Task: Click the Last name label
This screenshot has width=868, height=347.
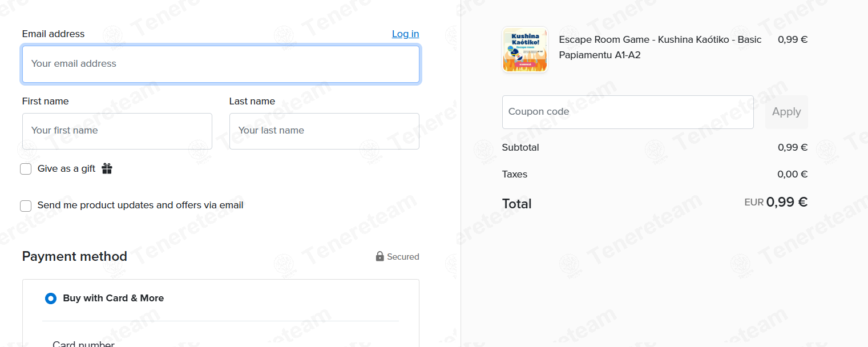Action: pos(252,101)
